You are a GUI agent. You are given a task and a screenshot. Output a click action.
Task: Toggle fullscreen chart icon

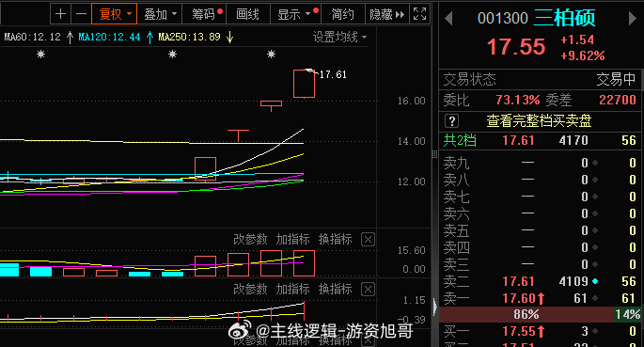click(x=419, y=14)
